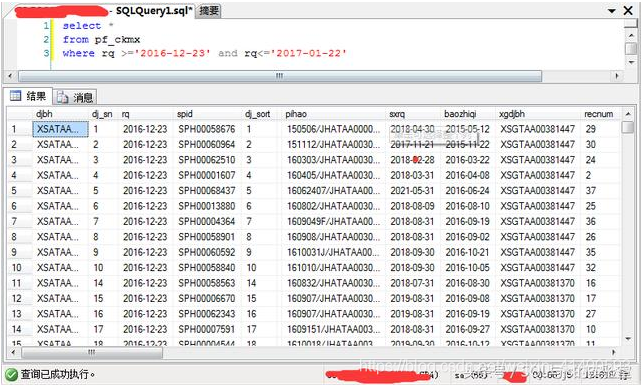The height and width of the screenshot is (385, 641).
Task: Click the editor scroll-left arrow
Action: (10, 76)
